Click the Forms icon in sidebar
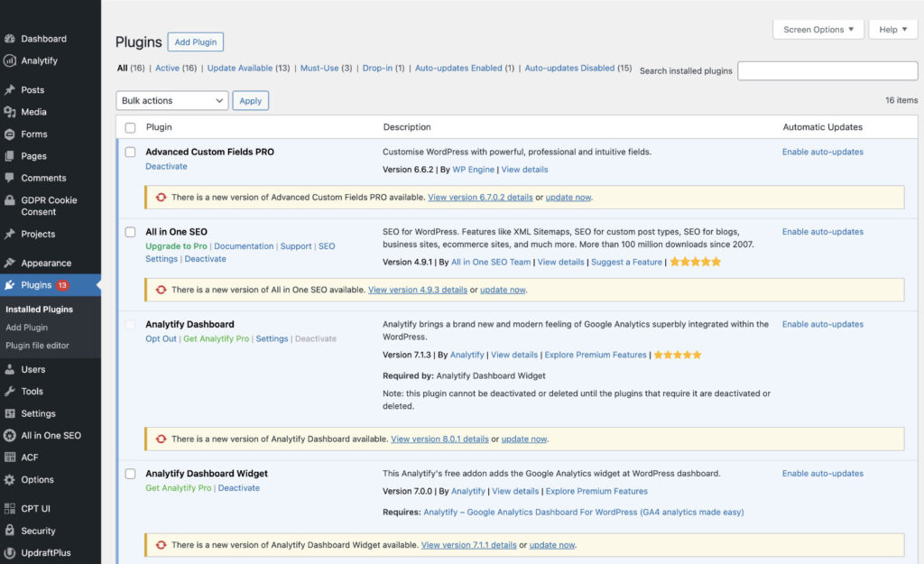Image resolution: width=924 pixels, height=564 pixels. (x=9, y=134)
